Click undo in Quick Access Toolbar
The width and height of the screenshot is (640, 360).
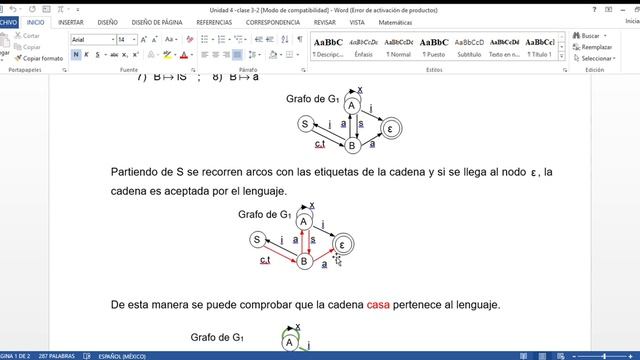pyautogui.click(x=13, y=9)
